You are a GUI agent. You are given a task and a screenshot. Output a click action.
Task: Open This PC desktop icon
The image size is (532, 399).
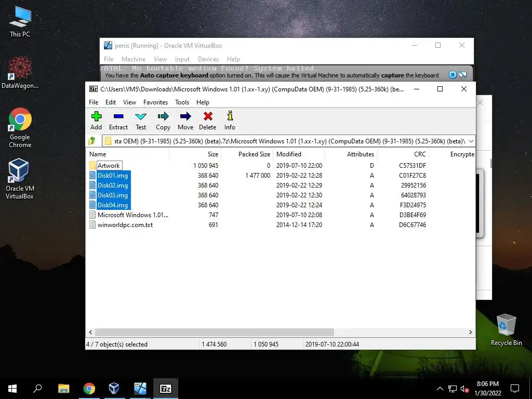pos(20,21)
